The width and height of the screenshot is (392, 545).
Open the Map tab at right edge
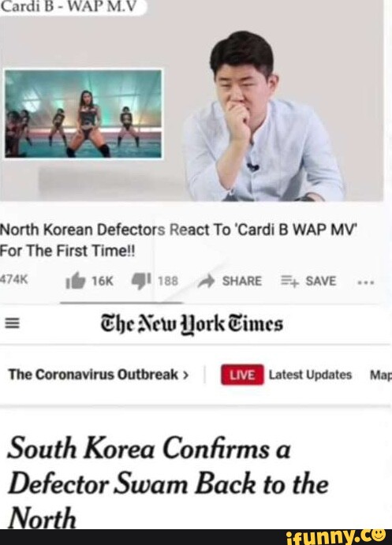click(x=381, y=375)
